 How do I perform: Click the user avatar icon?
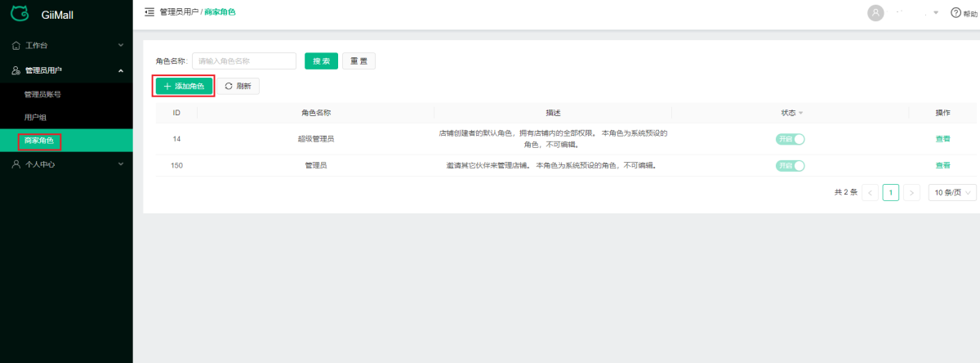(x=876, y=13)
